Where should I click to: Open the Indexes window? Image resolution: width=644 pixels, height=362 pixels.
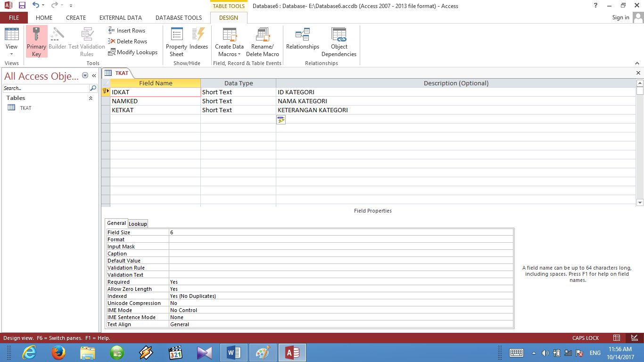pos(198,41)
